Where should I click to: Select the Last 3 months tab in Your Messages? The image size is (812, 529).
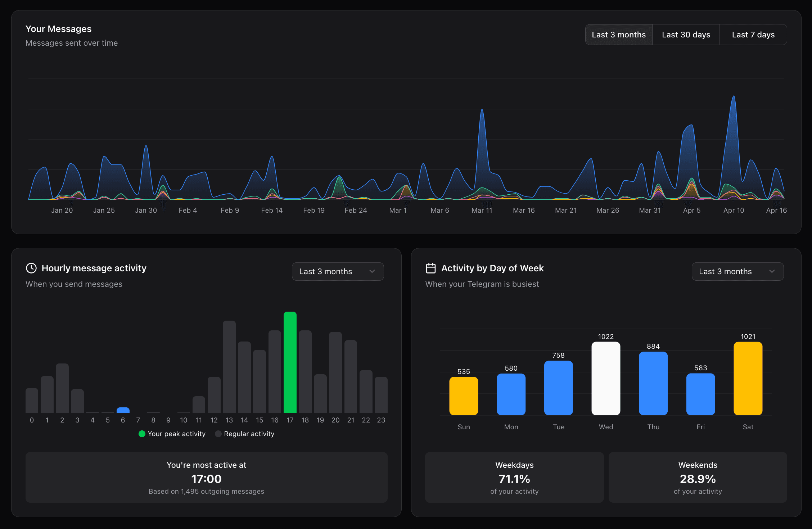point(618,34)
